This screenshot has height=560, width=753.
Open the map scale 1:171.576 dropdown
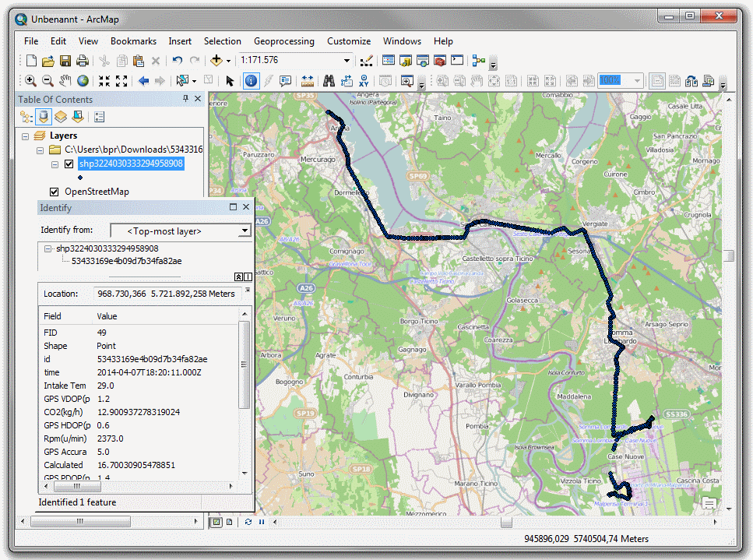click(347, 61)
